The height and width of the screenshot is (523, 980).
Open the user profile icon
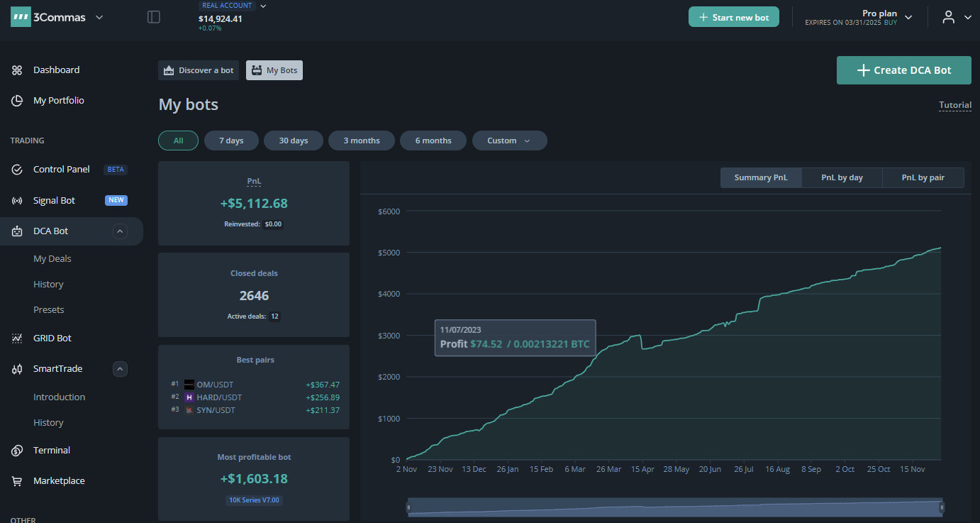tap(948, 17)
